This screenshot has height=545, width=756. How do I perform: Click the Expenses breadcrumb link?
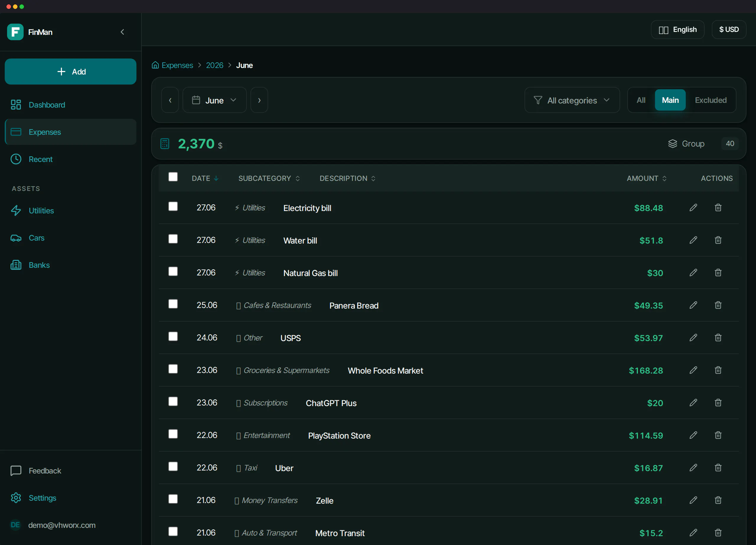click(x=177, y=65)
